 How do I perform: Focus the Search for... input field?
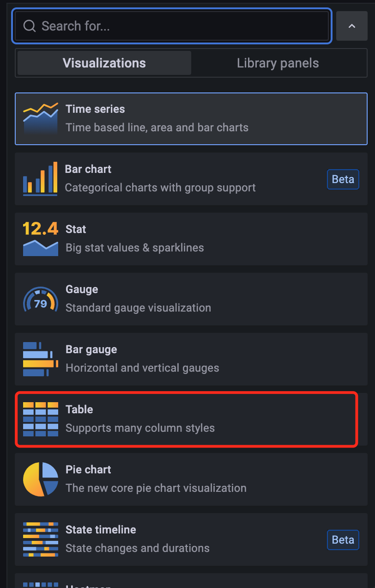(172, 26)
